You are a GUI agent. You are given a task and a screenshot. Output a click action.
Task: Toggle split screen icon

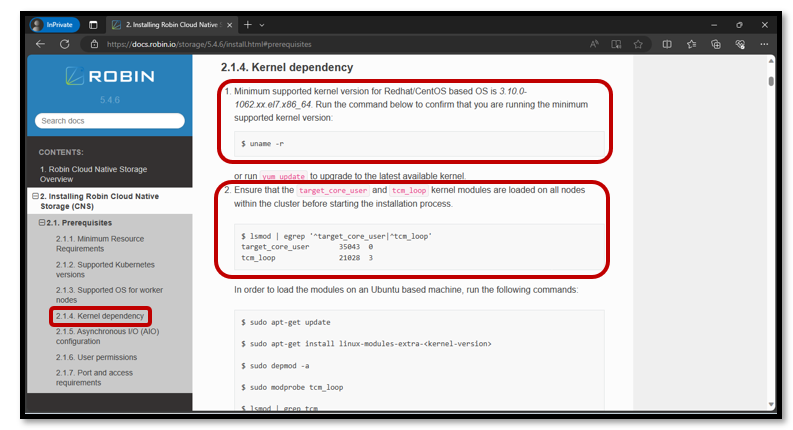(x=667, y=44)
